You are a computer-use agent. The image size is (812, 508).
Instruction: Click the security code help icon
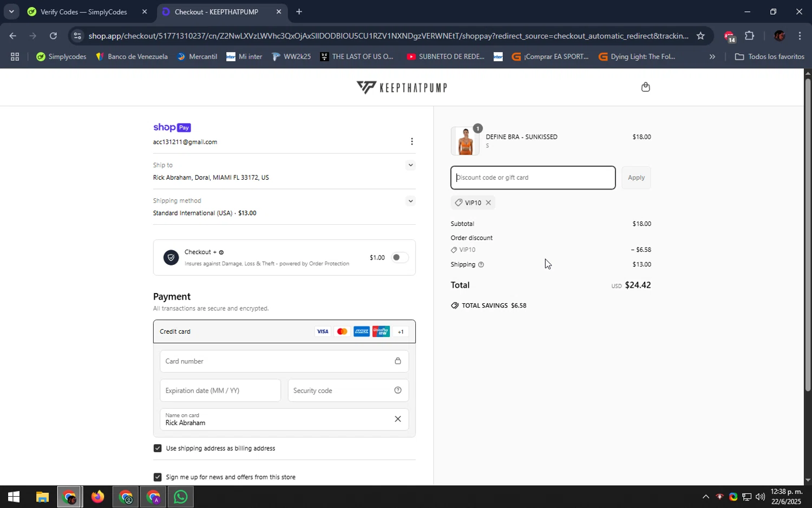click(398, 390)
